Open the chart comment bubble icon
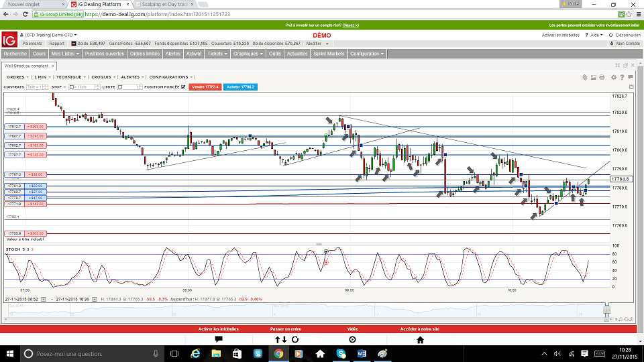 click(x=631, y=77)
